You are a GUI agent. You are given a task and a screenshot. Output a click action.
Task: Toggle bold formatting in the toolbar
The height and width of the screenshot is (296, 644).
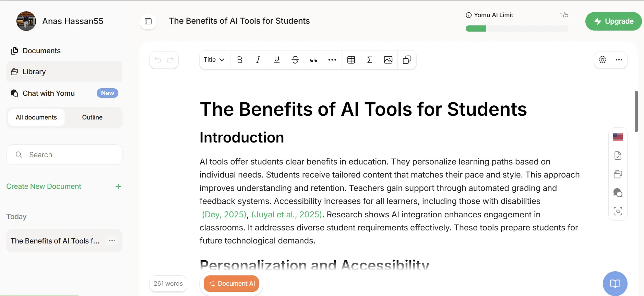(x=240, y=60)
